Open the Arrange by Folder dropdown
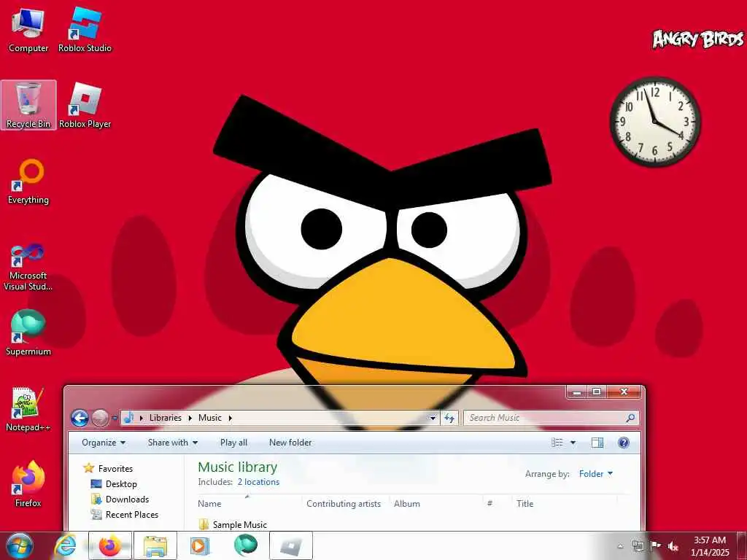This screenshot has height=560, width=747. (x=596, y=474)
